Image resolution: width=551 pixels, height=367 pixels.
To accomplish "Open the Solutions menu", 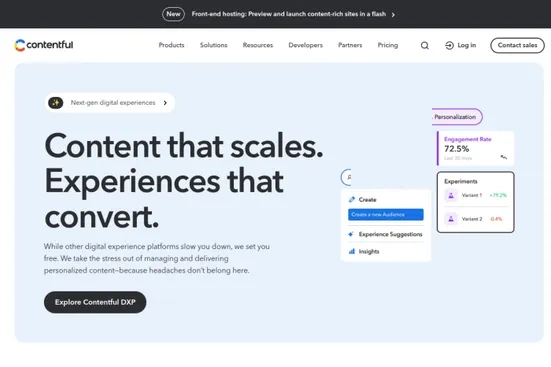I will [x=214, y=45].
